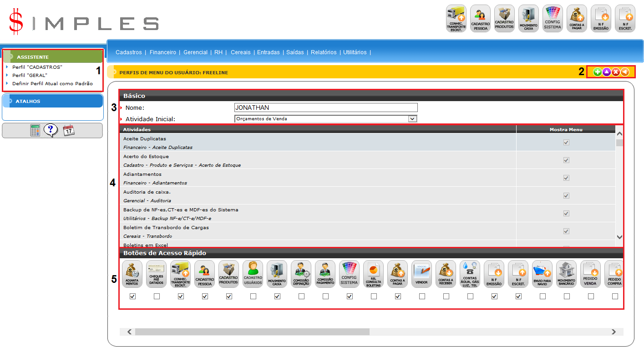This screenshot has height=348, width=644.
Task: Uncheck the Adiantamentos quick access checkbox
Action: (x=132, y=297)
